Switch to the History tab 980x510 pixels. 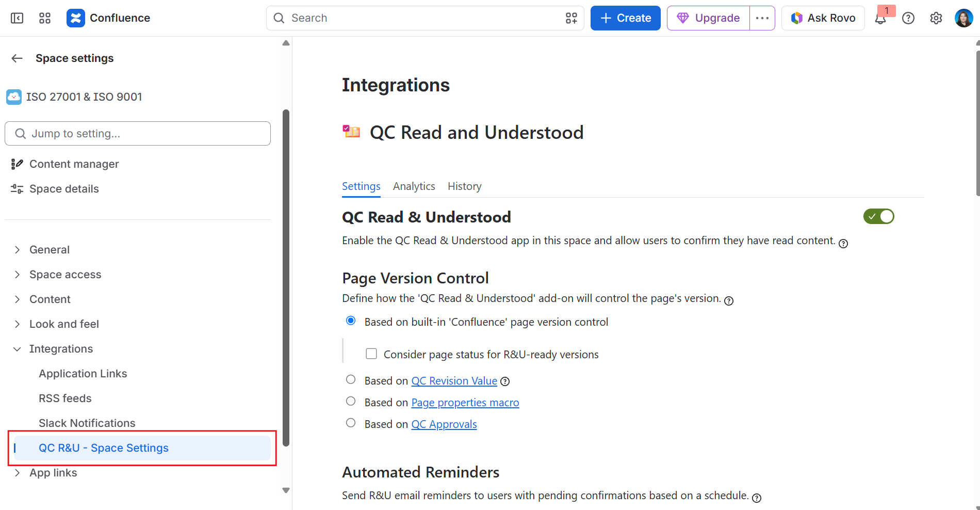(465, 186)
